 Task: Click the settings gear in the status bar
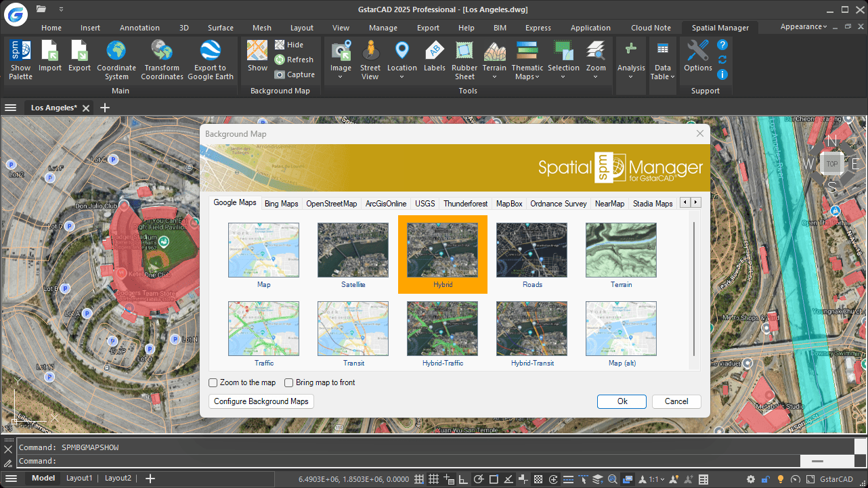click(751, 479)
